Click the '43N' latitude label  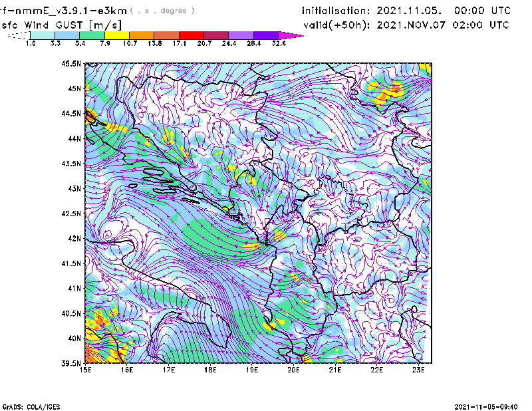point(74,188)
